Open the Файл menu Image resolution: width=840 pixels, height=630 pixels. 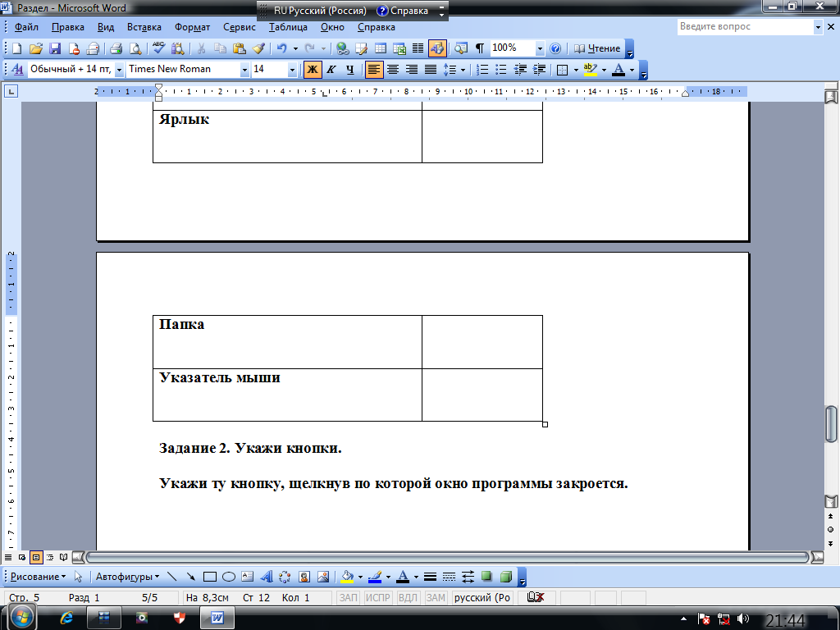[x=26, y=27]
